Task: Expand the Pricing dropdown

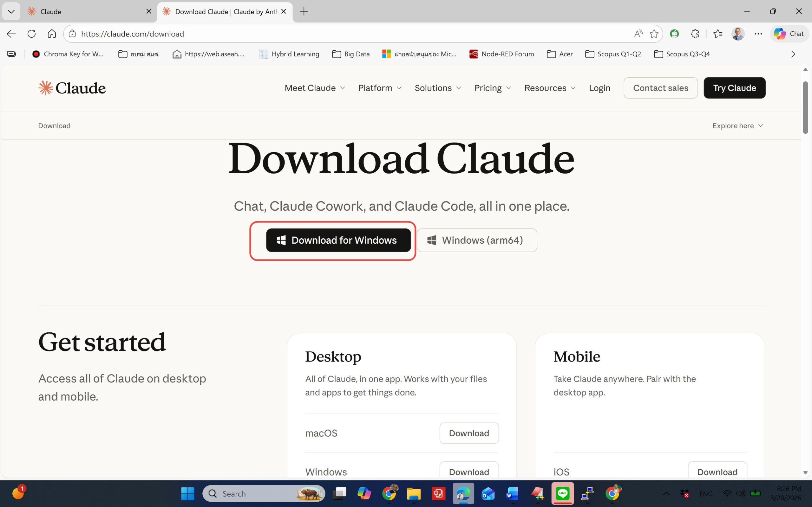Action: pyautogui.click(x=492, y=88)
